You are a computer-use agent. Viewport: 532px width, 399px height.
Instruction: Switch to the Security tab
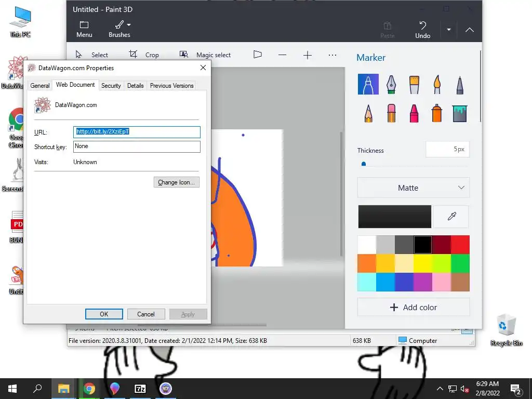(x=111, y=86)
